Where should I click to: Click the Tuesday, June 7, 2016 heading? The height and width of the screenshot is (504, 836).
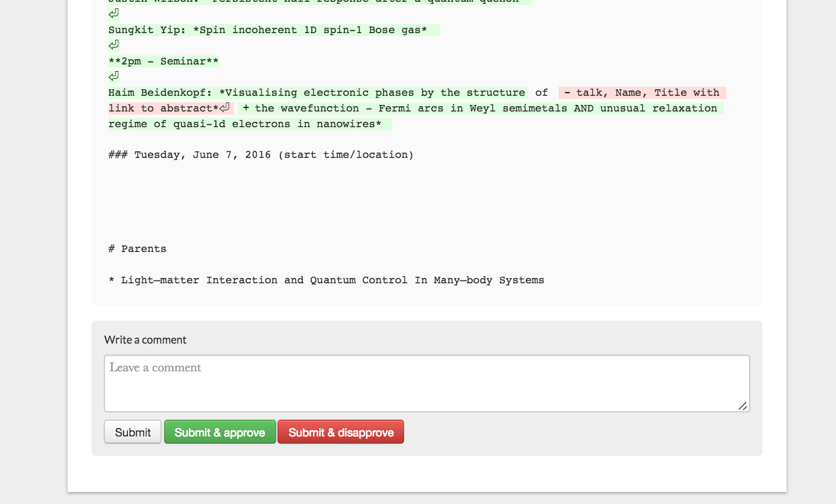pyautogui.click(x=261, y=155)
